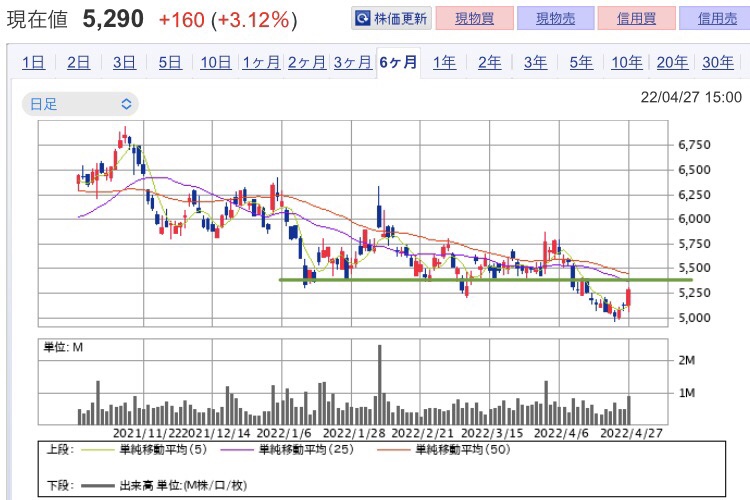
Task: Switch chart range to 1ヶ月
Action: point(261,62)
